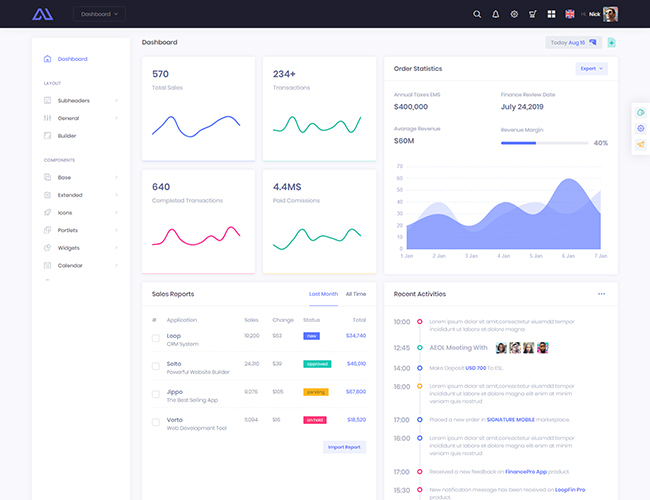
Task: Tick the Vorto row checkbox
Action: 155,422
